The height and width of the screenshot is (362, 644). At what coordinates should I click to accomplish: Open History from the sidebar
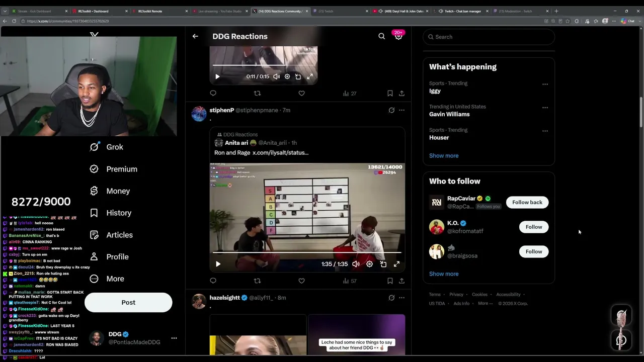(111, 213)
